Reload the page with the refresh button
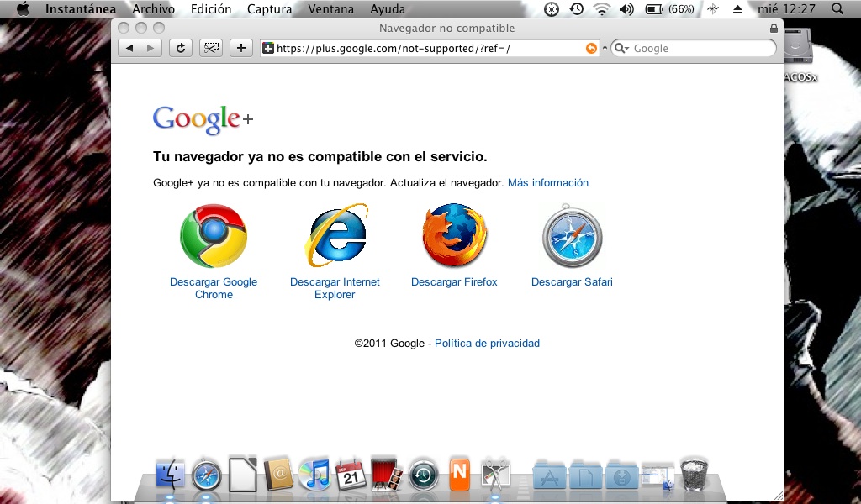The height and width of the screenshot is (504, 861). pyautogui.click(x=180, y=48)
